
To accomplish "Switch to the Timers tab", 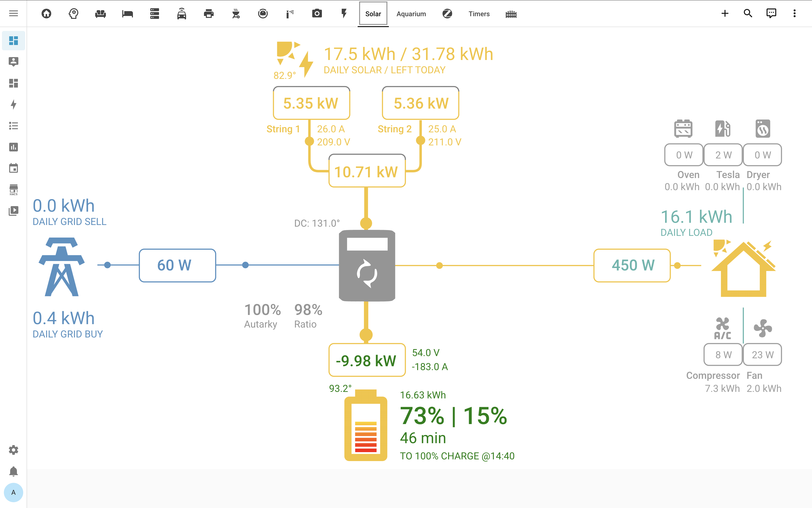I will [x=479, y=14].
